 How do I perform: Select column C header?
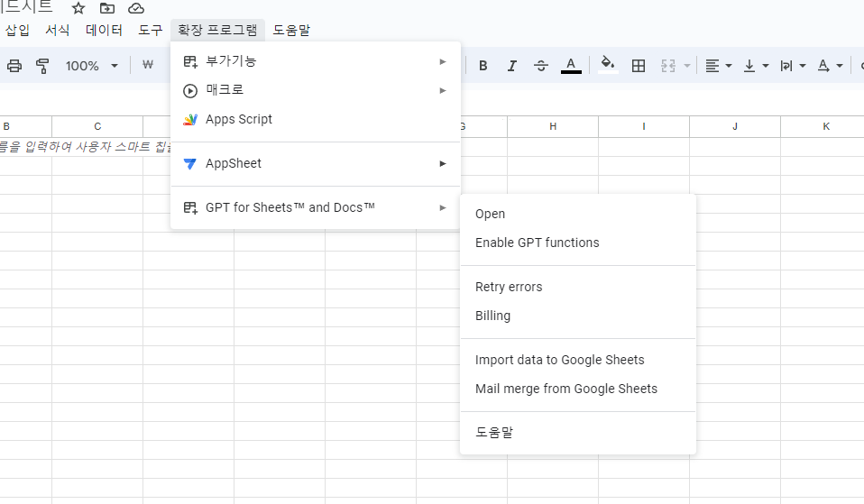pos(97,126)
